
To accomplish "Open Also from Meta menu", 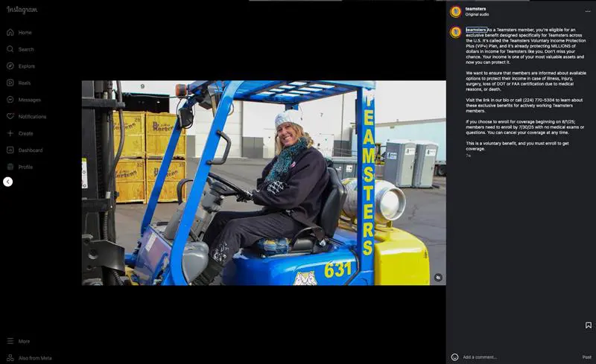I will (10, 357).
